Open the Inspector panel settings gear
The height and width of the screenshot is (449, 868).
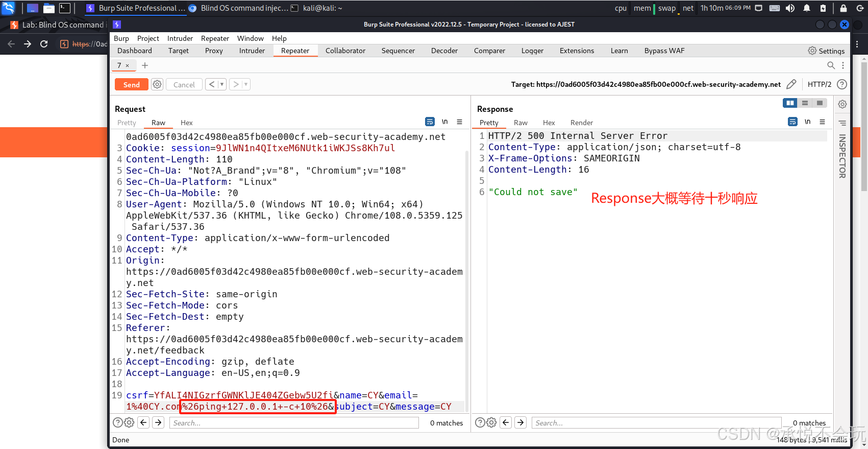click(x=842, y=104)
